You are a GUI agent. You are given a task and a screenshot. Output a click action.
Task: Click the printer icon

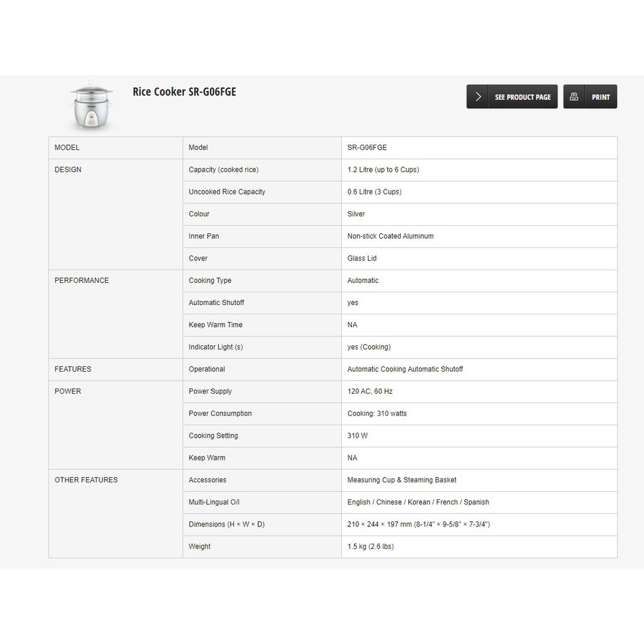click(x=574, y=97)
